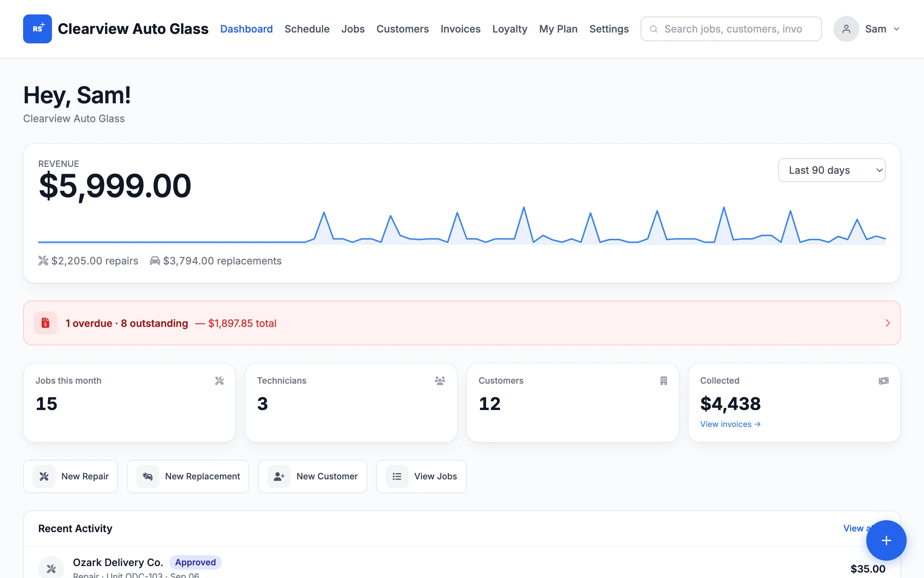Click the car icon in New Replacement button
Image resolution: width=924 pixels, height=578 pixels.
pyautogui.click(x=148, y=476)
